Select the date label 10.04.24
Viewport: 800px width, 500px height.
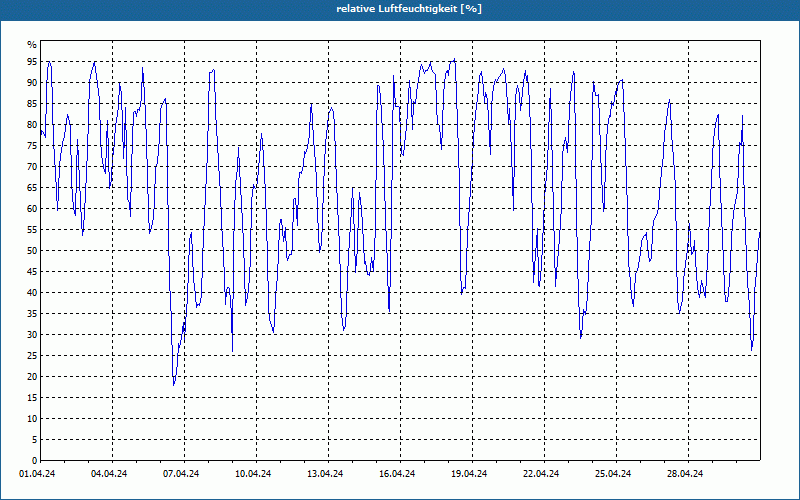[253, 474]
